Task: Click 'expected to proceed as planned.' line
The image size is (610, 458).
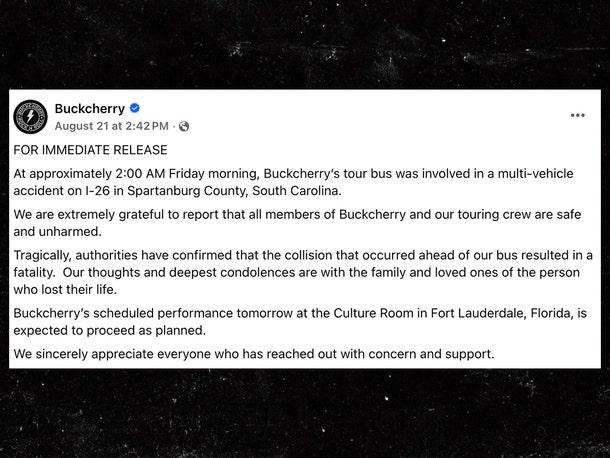Action: pos(110,331)
